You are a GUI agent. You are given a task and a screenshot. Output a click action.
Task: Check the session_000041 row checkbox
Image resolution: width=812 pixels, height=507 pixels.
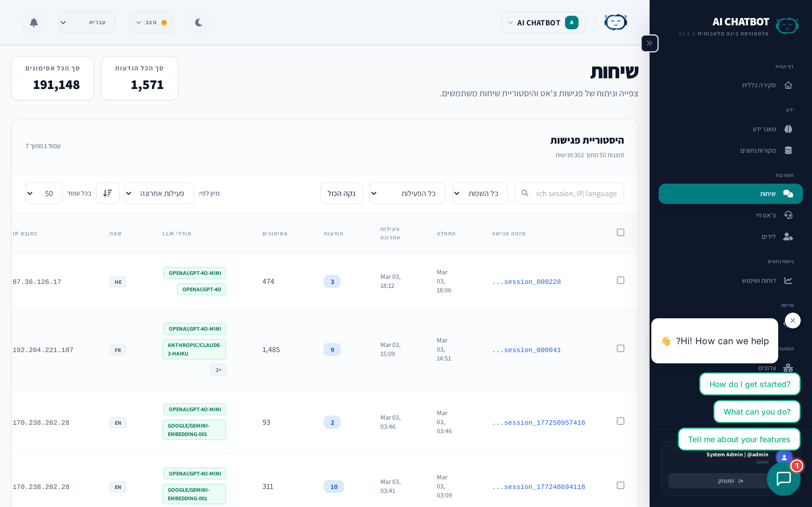point(620,348)
